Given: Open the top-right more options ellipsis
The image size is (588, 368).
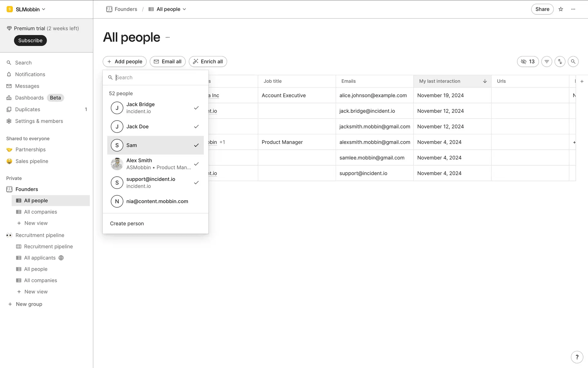Looking at the screenshot, I should click(573, 9).
